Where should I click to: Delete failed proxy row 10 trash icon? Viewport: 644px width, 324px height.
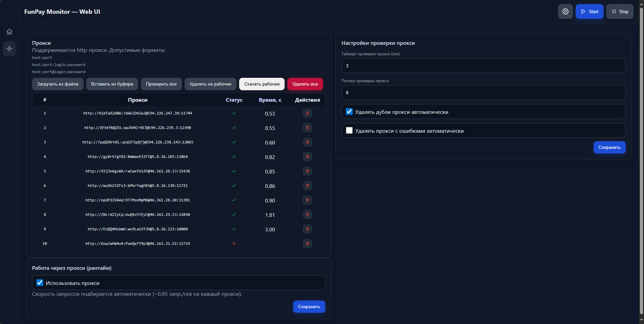coord(307,244)
